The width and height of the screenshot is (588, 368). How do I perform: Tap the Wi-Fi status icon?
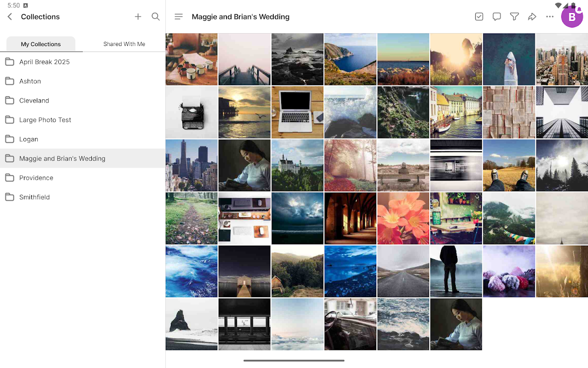559,6
